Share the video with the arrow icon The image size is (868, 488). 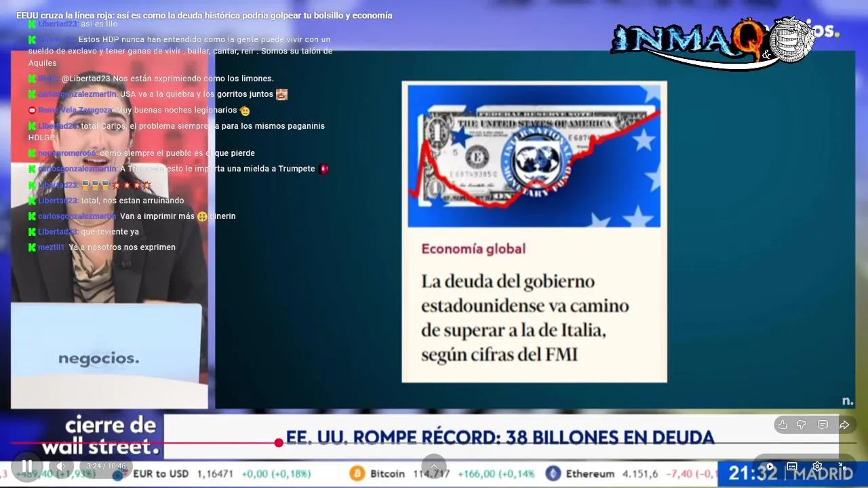[x=844, y=425]
